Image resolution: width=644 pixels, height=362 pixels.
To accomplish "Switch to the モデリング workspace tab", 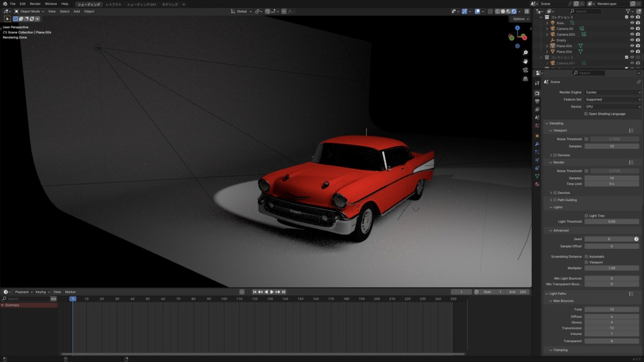I will click(x=170, y=4).
